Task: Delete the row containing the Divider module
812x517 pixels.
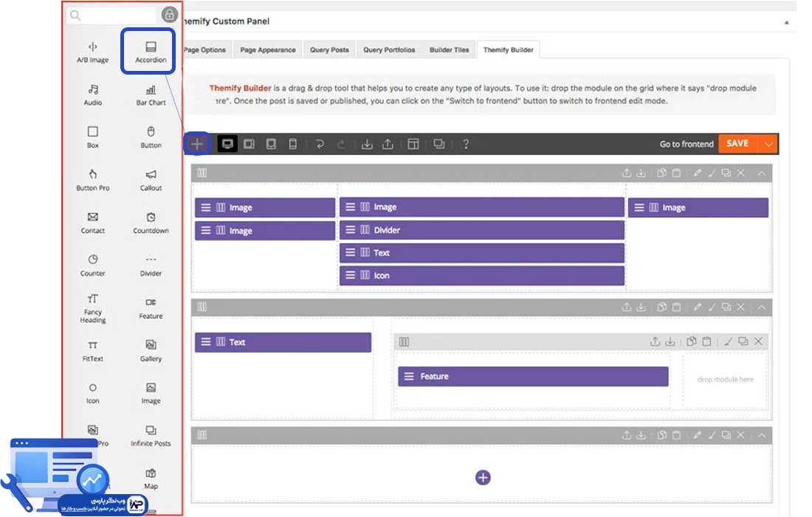Action: tap(740, 173)
